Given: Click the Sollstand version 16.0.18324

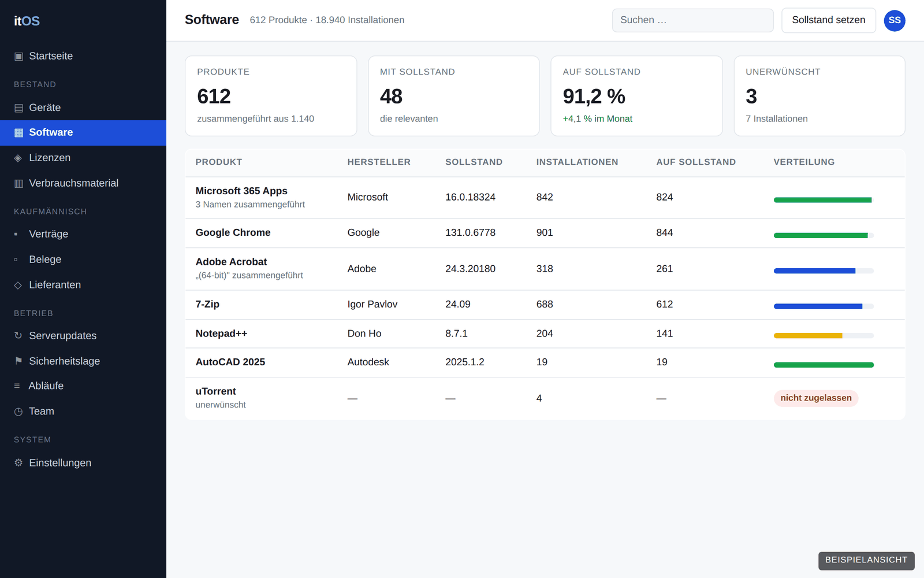Looking at the screenshot, I should pyautogui.click(x=470, y=197).
